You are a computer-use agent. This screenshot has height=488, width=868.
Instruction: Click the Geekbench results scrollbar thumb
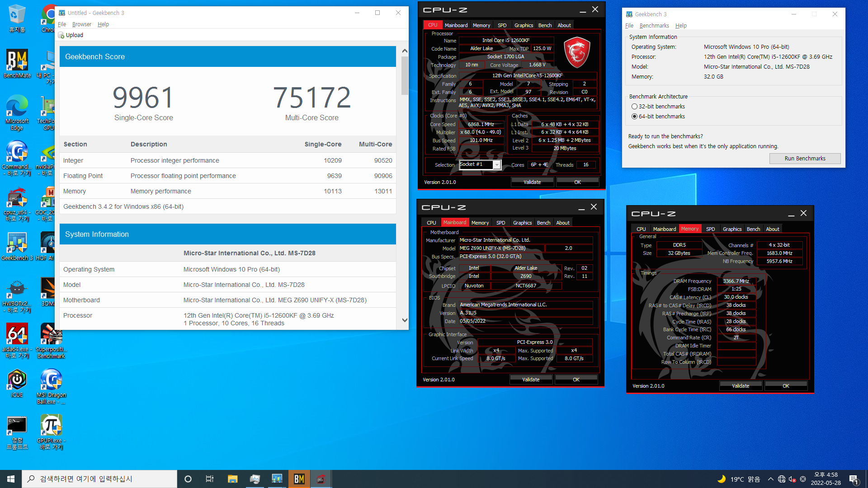[405, 76]
